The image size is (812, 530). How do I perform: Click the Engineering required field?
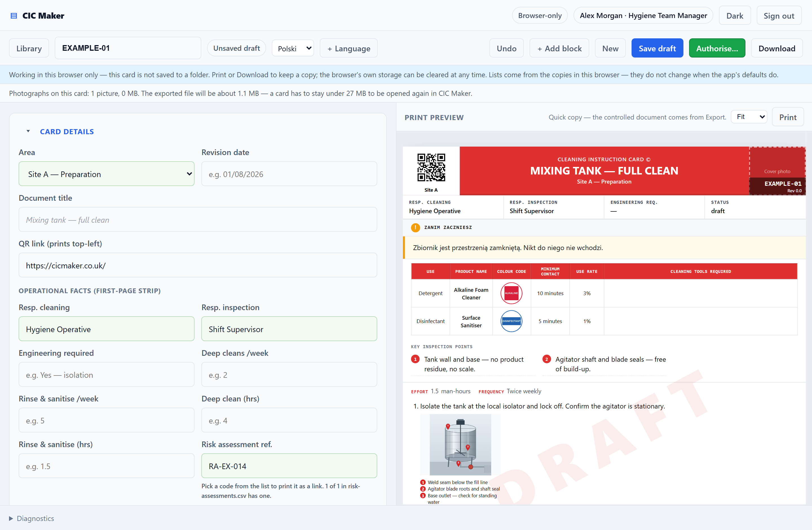(x=107, y=375)
